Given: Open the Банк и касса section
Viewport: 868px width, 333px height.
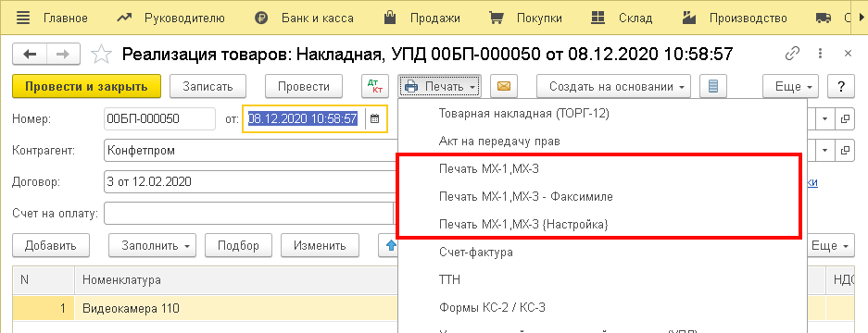Looking at the screenshot, I should pos(317,18).
